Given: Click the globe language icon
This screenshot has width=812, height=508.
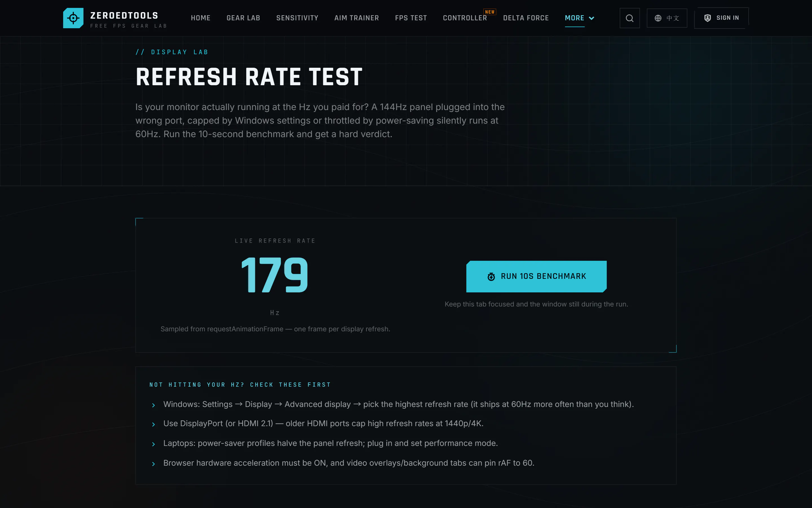Looking at the screenshot, I should (658, 18).
